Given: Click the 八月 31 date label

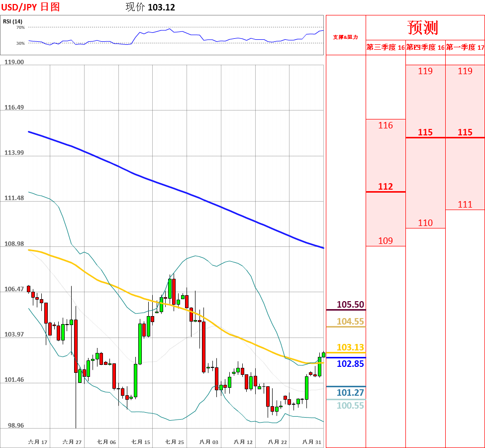Looking at the screenshot, I should click(311, 442).
